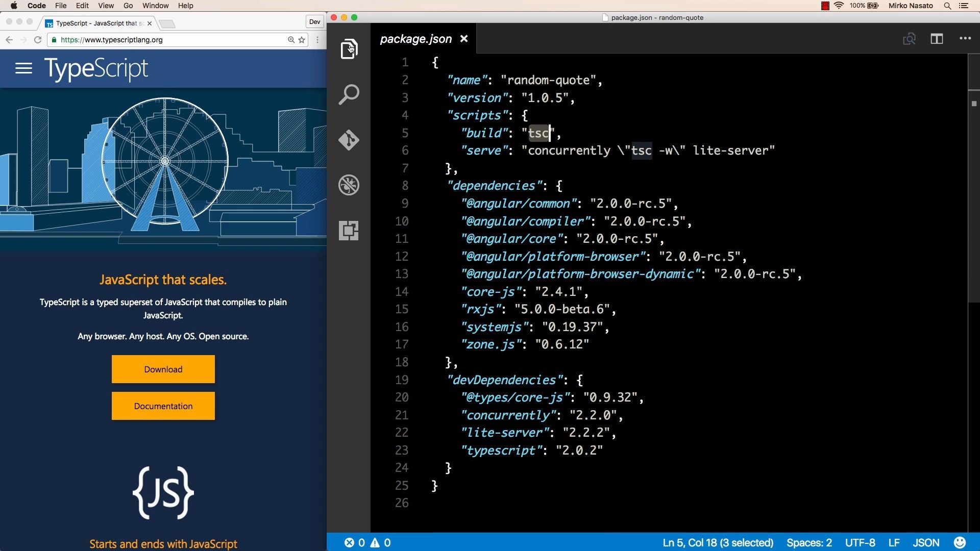The height and width of the screenshot is (551, 980).
Task: Click the "concurrently" key on line 21
Action: (x=508, y=415)
